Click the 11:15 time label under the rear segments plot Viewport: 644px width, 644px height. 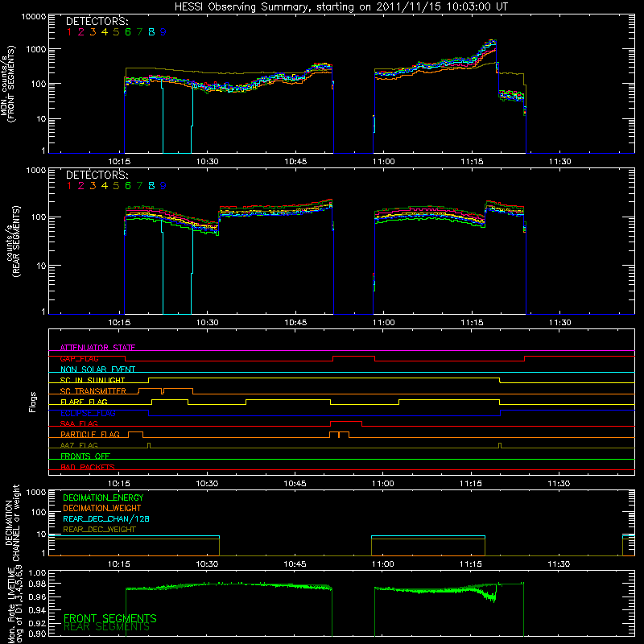pos(472,323)
